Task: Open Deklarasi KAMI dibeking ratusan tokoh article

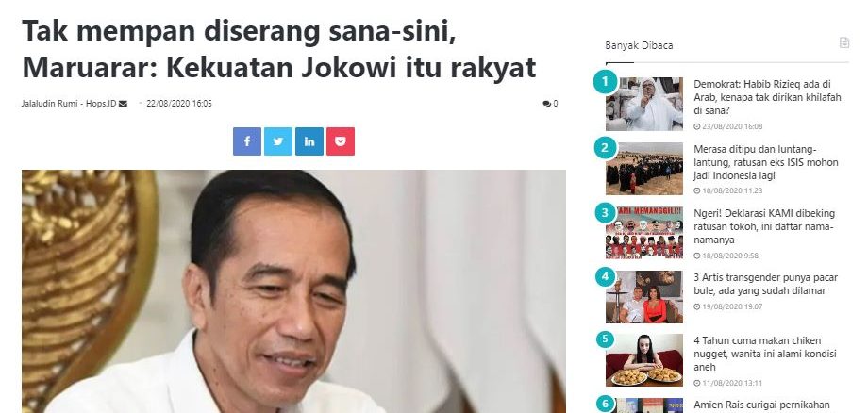Action: 764,226
